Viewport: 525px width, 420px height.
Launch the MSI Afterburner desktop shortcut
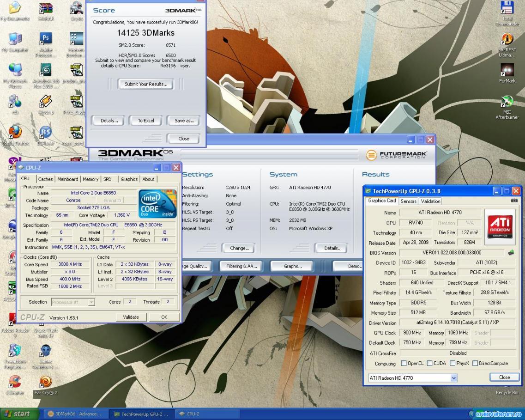pyautogui.click(x=507, y=108)
